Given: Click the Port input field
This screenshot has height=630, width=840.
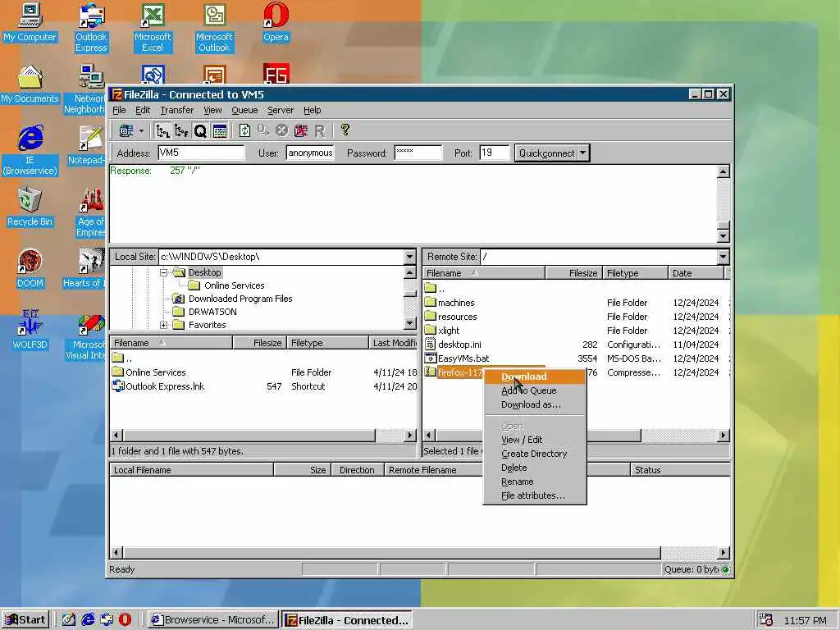Looking at the screenshot, I should [x=494, y=153].
